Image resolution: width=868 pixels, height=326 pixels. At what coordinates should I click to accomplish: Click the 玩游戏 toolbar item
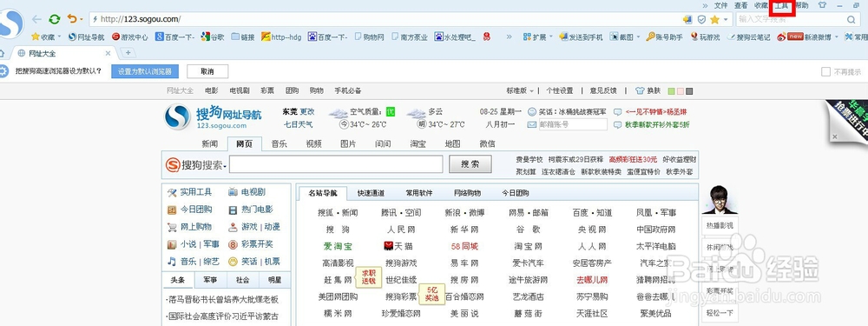705,37
